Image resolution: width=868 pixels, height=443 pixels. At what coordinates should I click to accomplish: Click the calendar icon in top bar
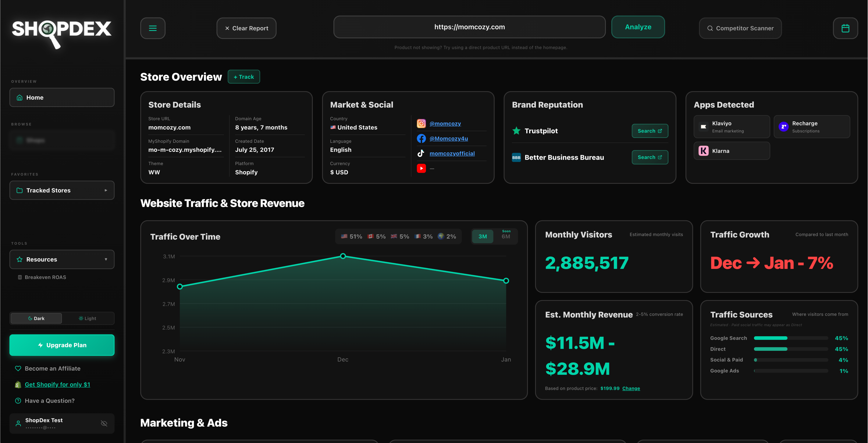coord(845,28)
